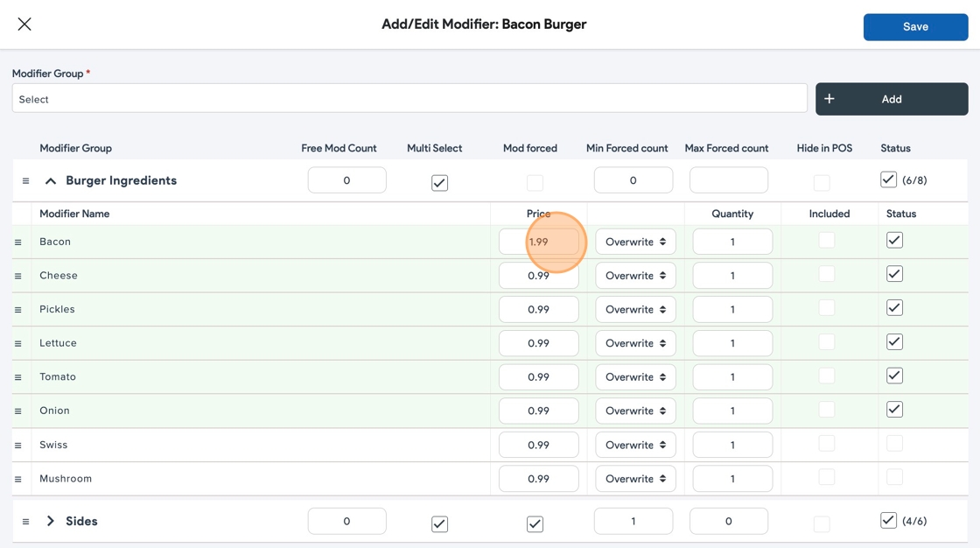Click the drag handle for Burger Ingredients group
The image size is (980, 548).
pyautogui.click(x=25, y=181)
